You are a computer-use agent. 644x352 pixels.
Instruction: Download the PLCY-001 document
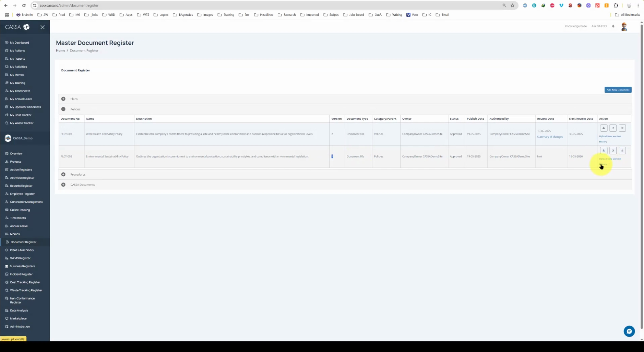pyautogui.click(x=604, y=128)
